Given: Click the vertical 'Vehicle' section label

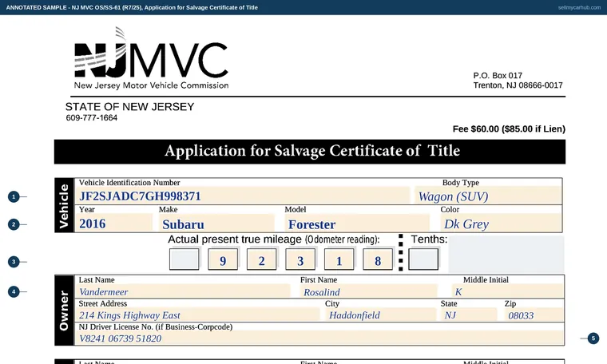Looking at the screenshot, I should pyautogui.click(x=64, y=205).
